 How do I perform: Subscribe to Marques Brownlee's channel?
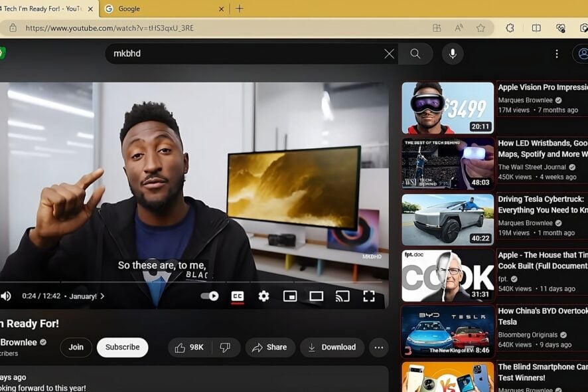122,347
